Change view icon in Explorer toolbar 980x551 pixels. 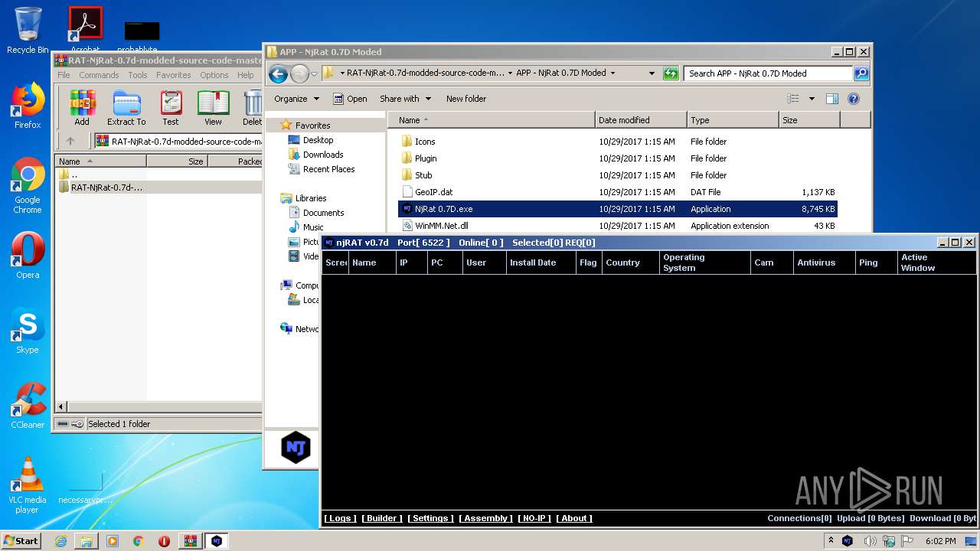[793, 99]
